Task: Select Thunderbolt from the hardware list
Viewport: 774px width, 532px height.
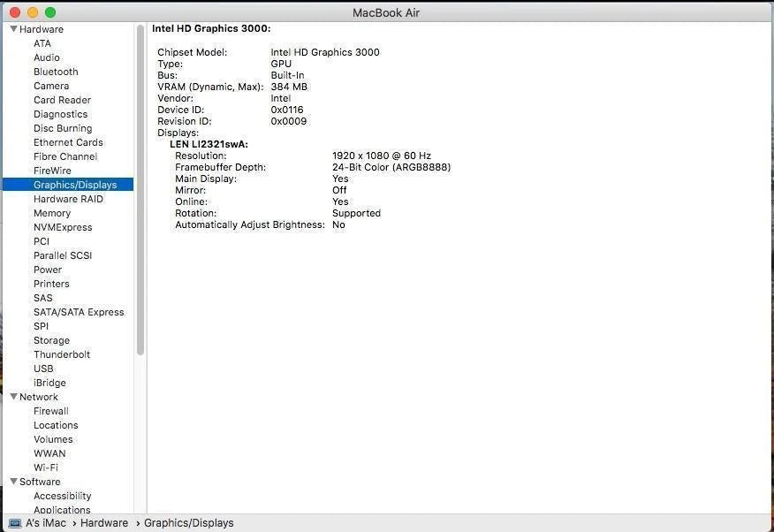Action: click(x=62, y=354)
